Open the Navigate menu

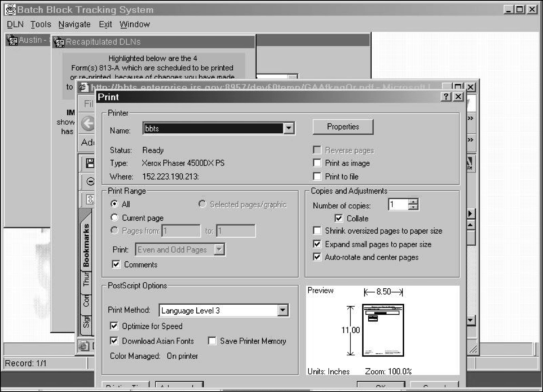click(74, 24)
